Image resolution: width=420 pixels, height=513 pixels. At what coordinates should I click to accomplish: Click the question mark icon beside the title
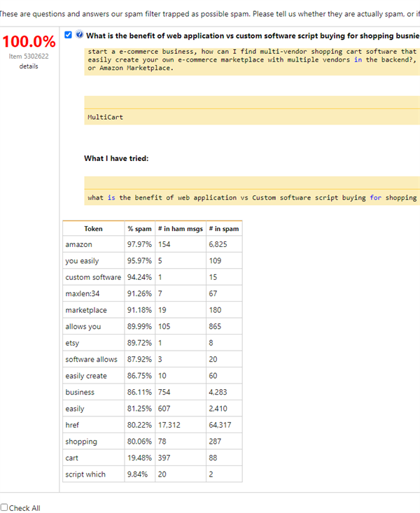click(x=79, y=34)
